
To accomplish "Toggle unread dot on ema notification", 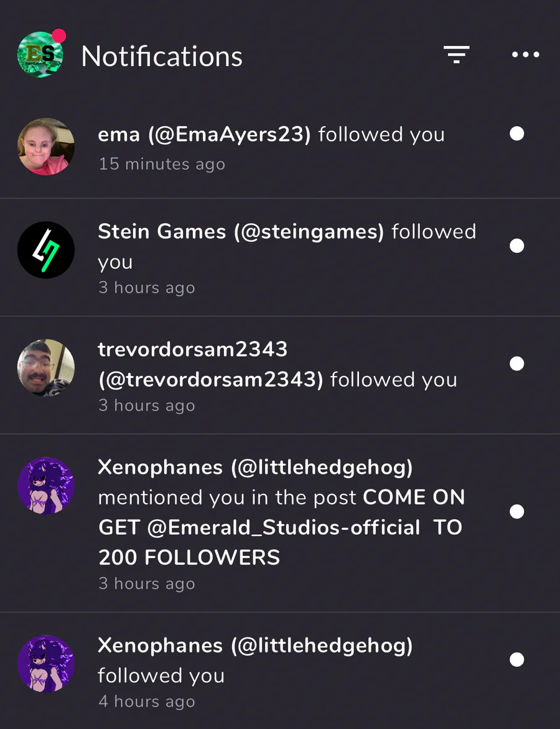I will tap(517, 133).
